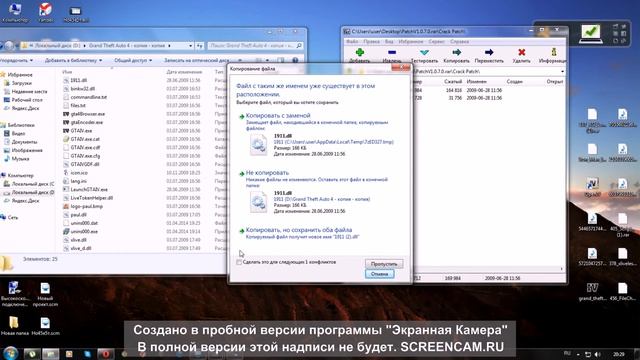Select the Новый проект.ccm desktop file icon

[45, 295]
